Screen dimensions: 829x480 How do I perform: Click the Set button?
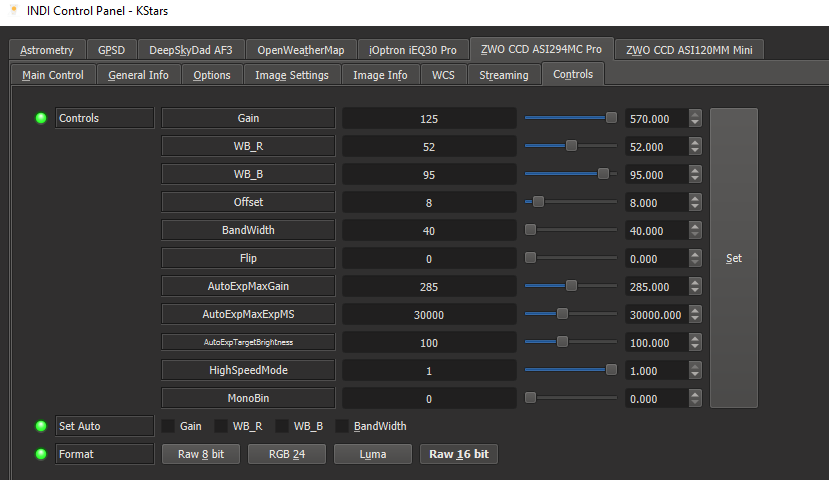pyautogui.click(x=734, y=258)
